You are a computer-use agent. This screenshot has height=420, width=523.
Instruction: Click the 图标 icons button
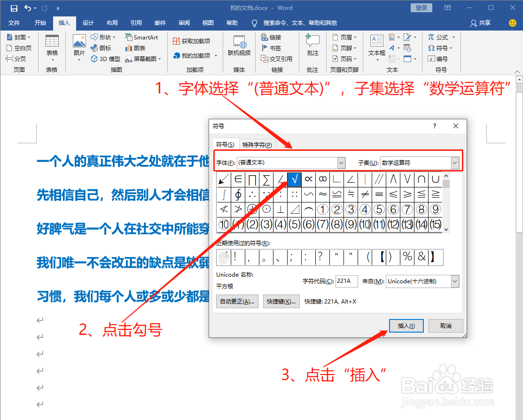(x=101, y=48)
